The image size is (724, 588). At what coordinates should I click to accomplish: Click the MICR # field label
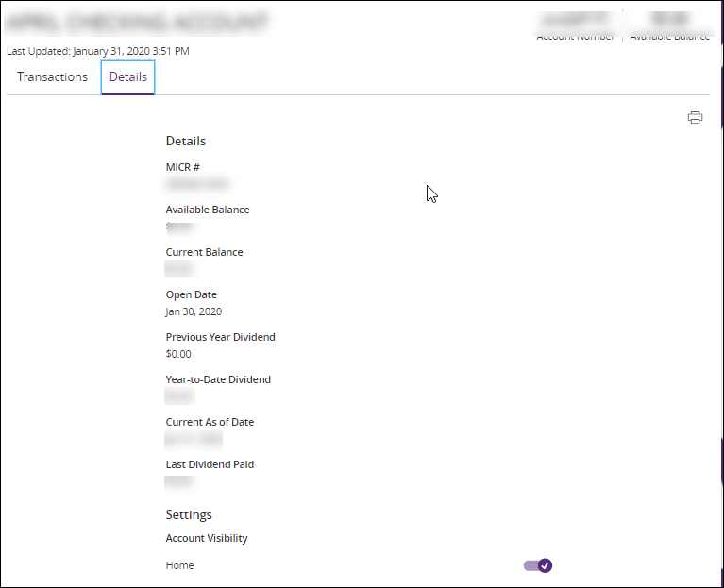click(182, 167)
